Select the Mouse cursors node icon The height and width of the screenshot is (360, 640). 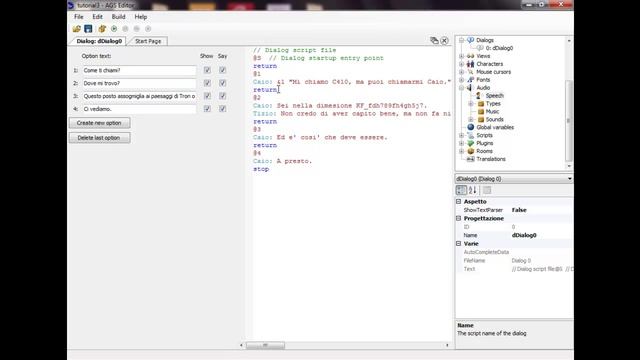[x=471, y=72]
